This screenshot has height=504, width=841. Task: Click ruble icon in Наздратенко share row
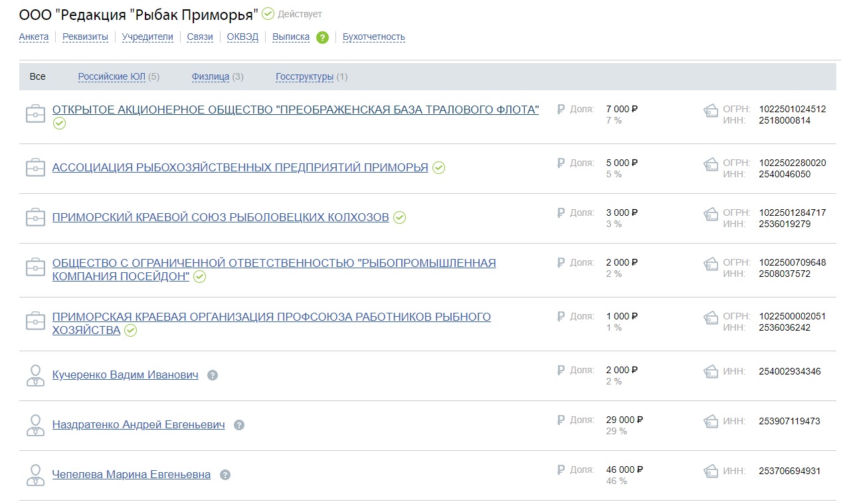pyautogui.click(x=561, y=420)
